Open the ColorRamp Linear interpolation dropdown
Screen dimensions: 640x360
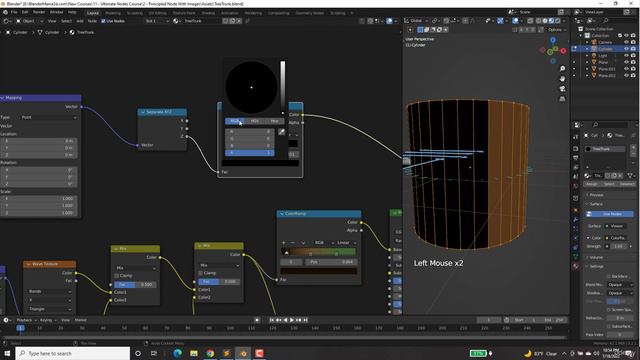click(x=347, y=243)
